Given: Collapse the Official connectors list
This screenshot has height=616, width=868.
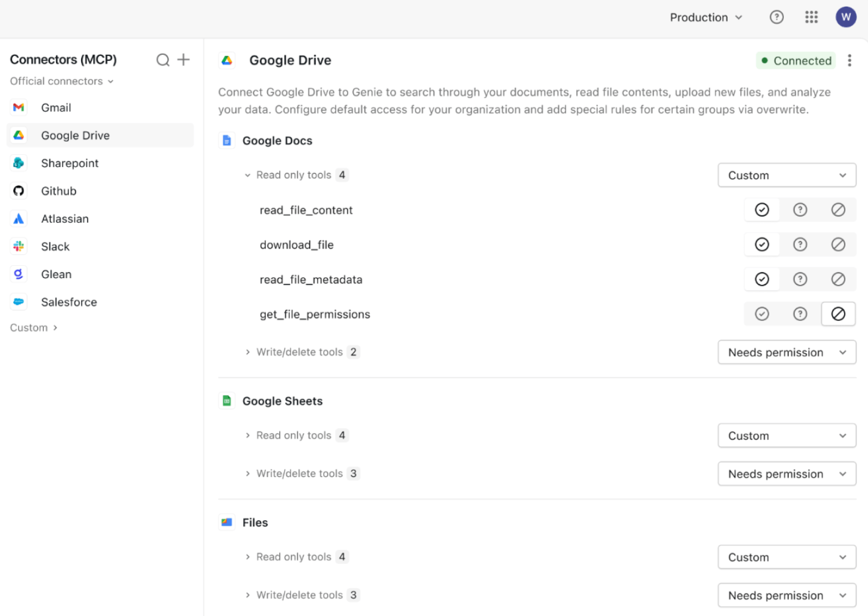Looking at the screenshot, I should point(62,81).
